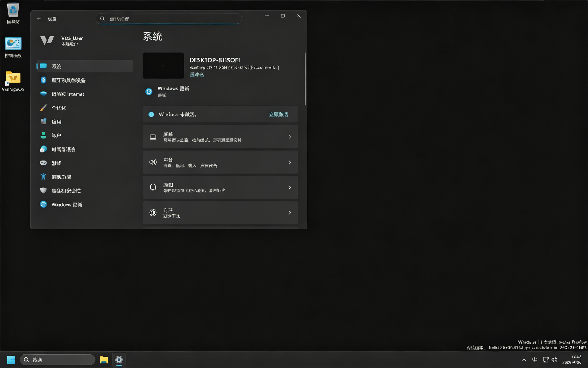Click the 重命名 link under the PC name

[x=197, y=75]
